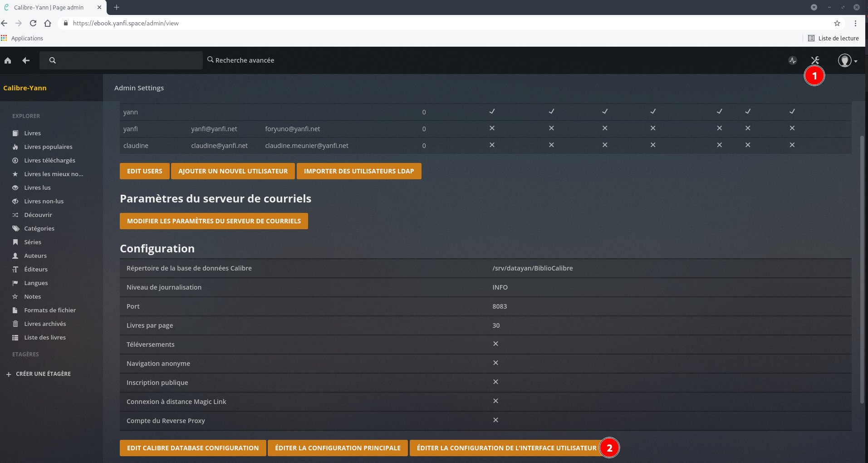Image resolution: width=868 pixels, height=463 pixels.
Task: Click Ajouter un nouvel utilisateur
Action: click(x=233, y=171)
